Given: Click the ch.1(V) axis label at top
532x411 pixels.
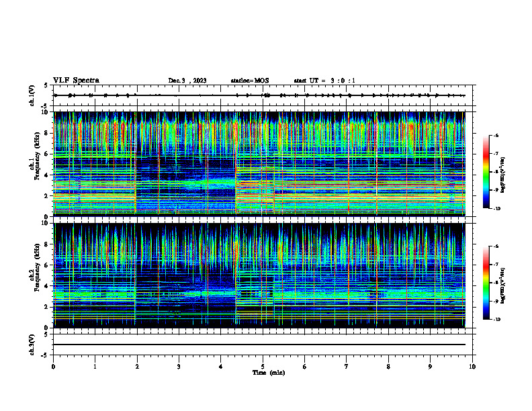Looking at the screenshot, I should [x=32, y=95].
